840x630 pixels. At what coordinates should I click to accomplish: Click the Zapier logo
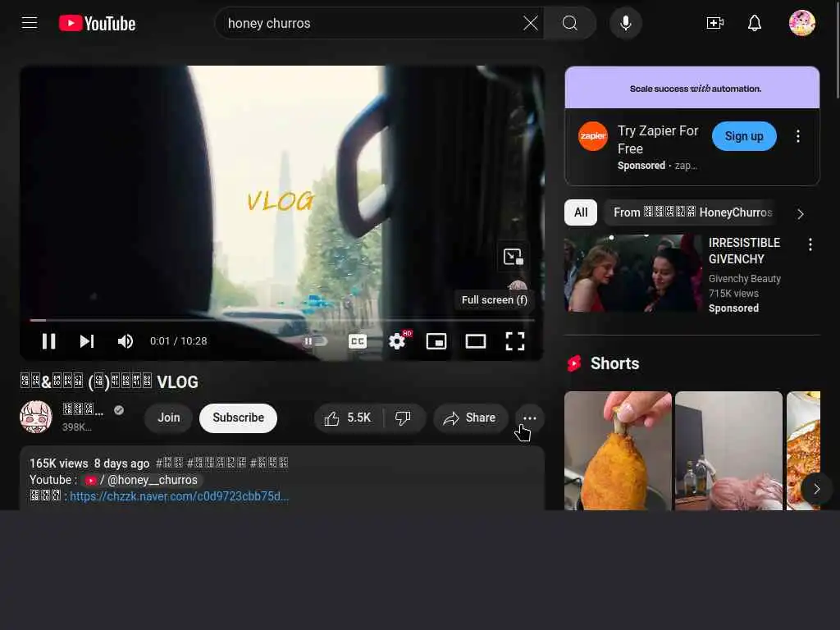coord(593,136)
